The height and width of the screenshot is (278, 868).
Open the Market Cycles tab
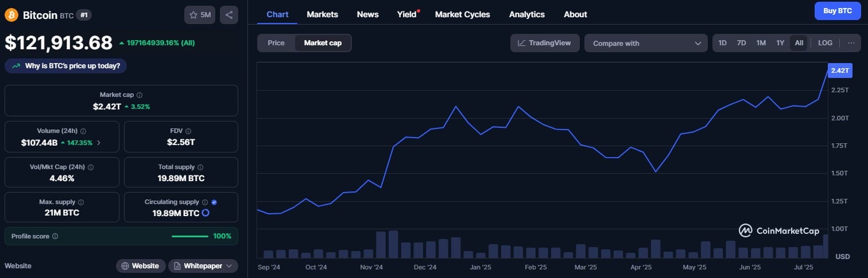(x=462, y=14)
